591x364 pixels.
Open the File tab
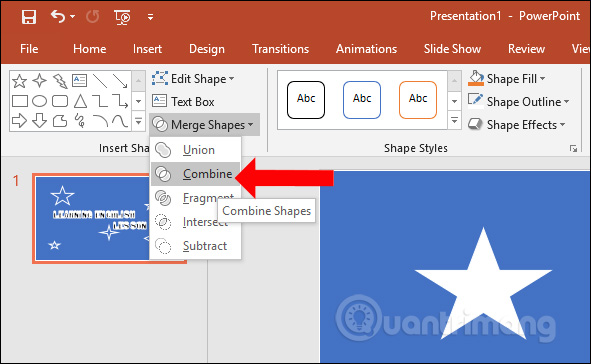29,49
